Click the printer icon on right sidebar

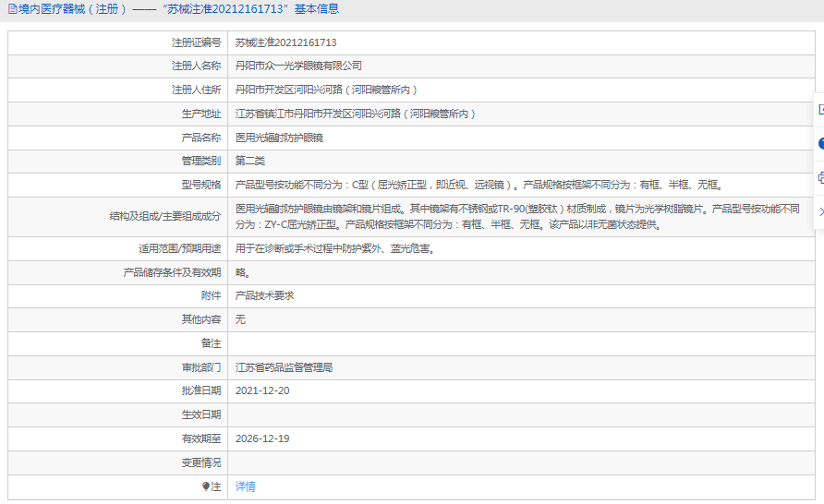tap(819, 177)
